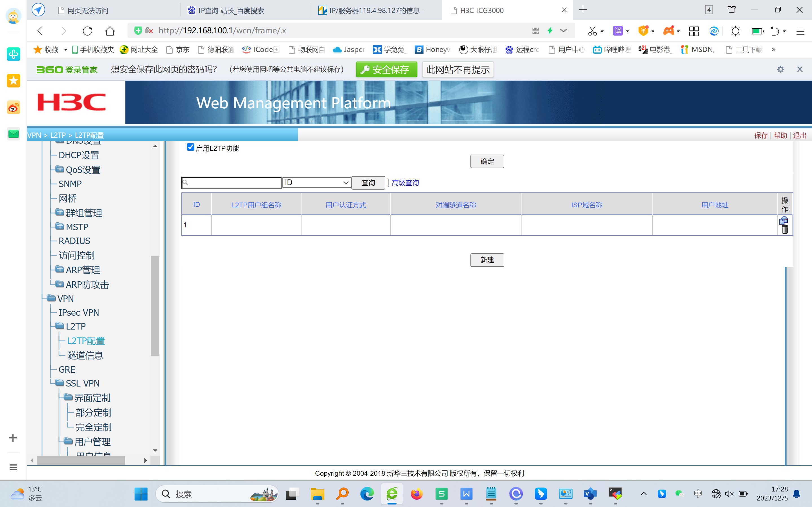Open the 360 password bar settings gear

[x=780, y=69]
